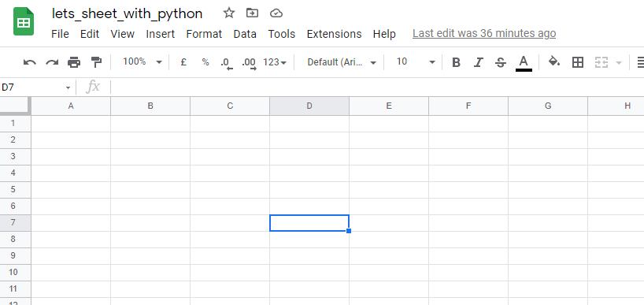Image resolution: width=644 pixels, height=305 pixels.
Task: Open the Google Sheets home icon
Action: [24, 21]
